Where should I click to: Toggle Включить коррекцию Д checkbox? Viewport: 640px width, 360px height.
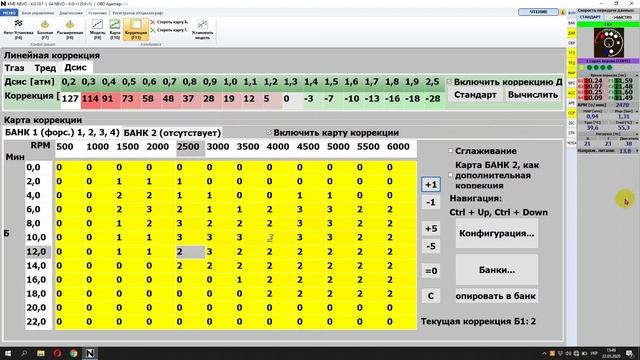point(449,82)
